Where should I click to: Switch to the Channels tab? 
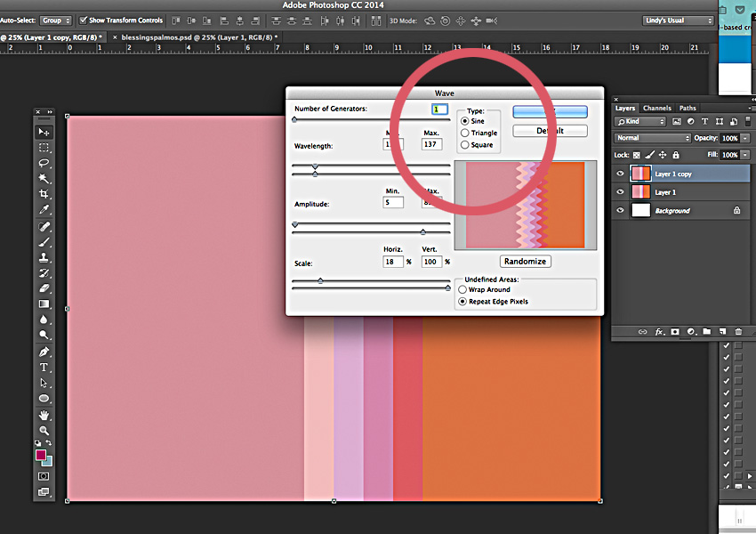[657, 109]
